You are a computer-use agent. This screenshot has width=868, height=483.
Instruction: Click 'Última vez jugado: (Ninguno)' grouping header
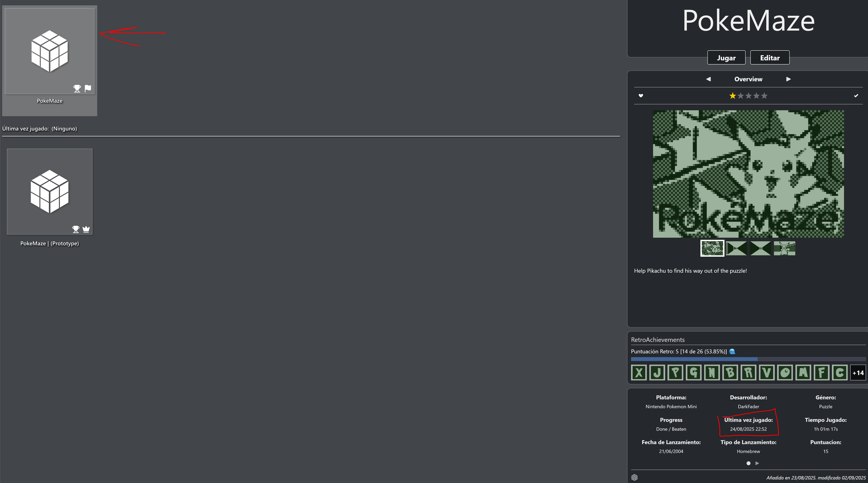click(40, 128)
